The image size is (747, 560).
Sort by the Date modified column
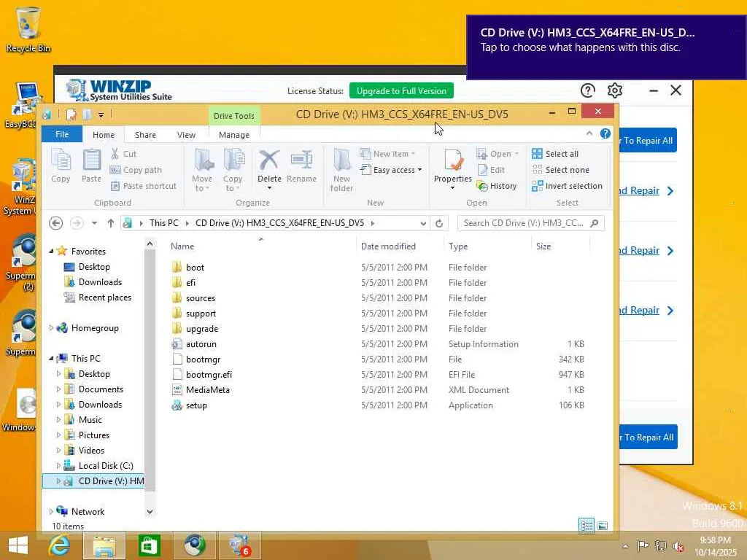point(399,246)
